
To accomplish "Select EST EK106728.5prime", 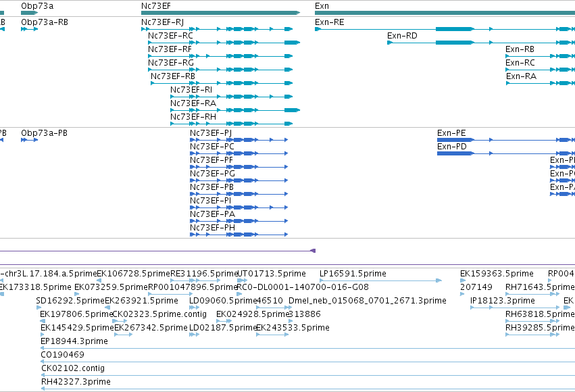I will coord(134,274).
